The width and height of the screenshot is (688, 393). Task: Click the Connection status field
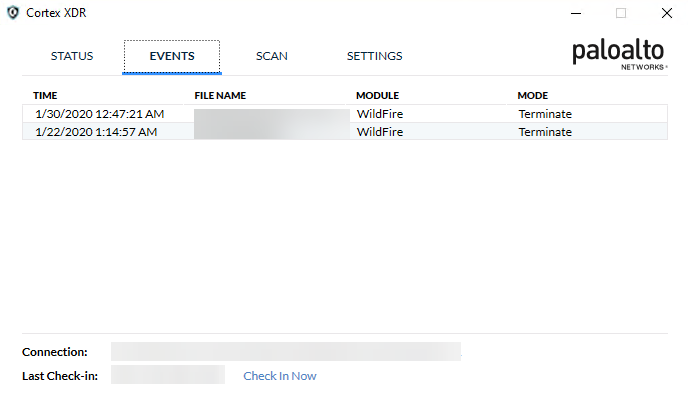tap(286, 352)
